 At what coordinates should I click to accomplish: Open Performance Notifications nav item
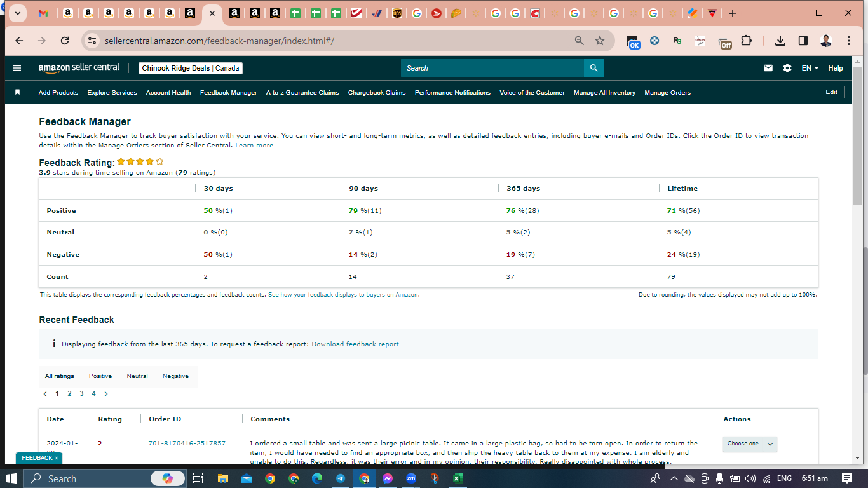click(452, 93)
